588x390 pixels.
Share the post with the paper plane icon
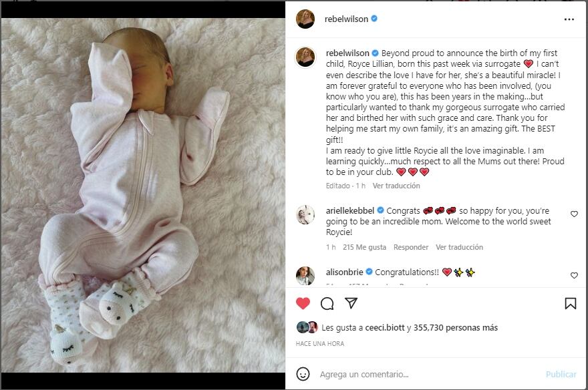[x=351, y=303]
